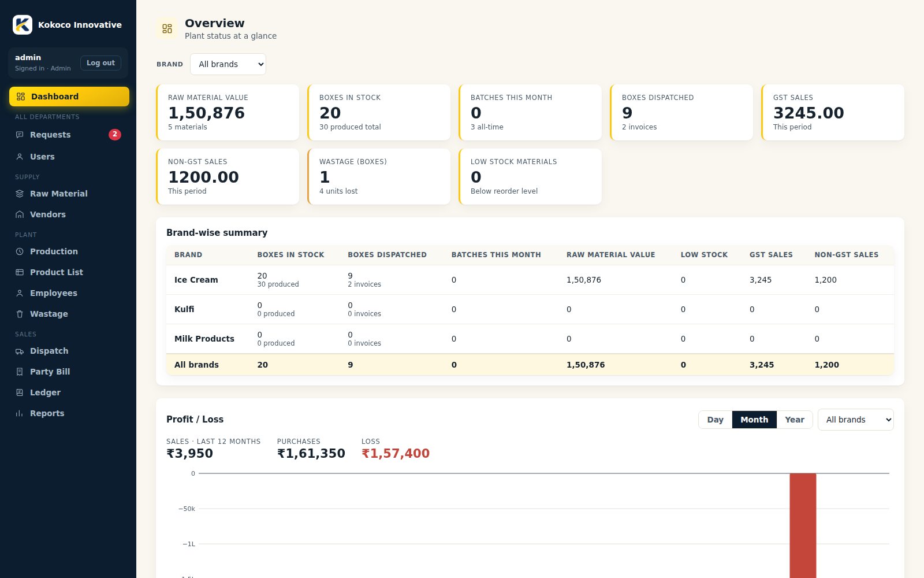Click the Raw Material Value card

228,112
